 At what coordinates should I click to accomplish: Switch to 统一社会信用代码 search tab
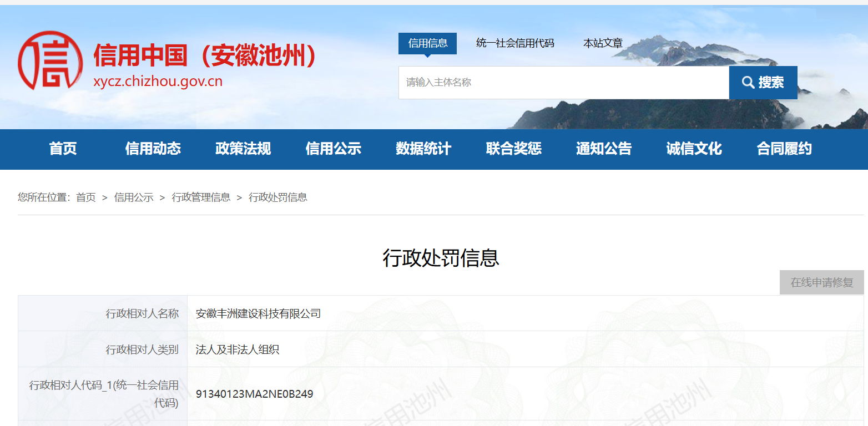coord(514,43)
